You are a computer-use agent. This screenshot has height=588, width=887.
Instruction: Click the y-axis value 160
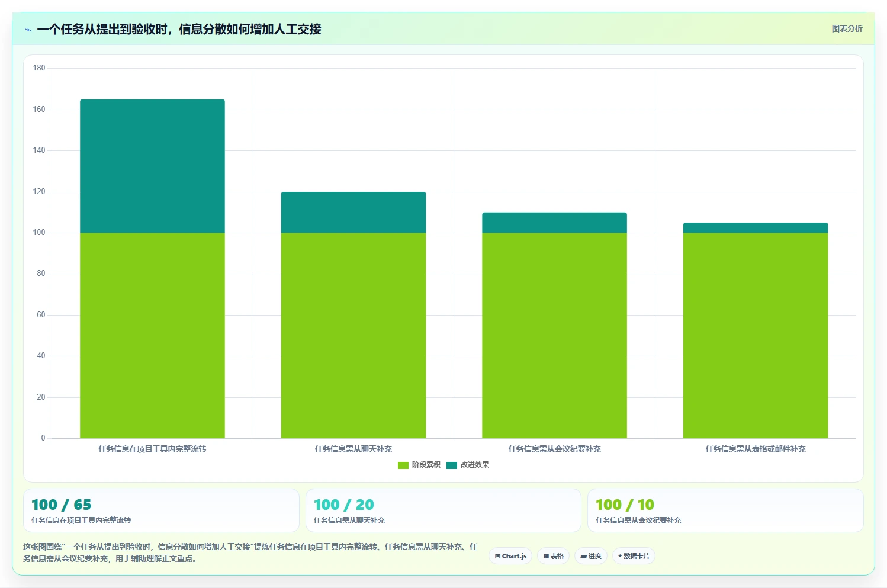[x=39, y=110]
